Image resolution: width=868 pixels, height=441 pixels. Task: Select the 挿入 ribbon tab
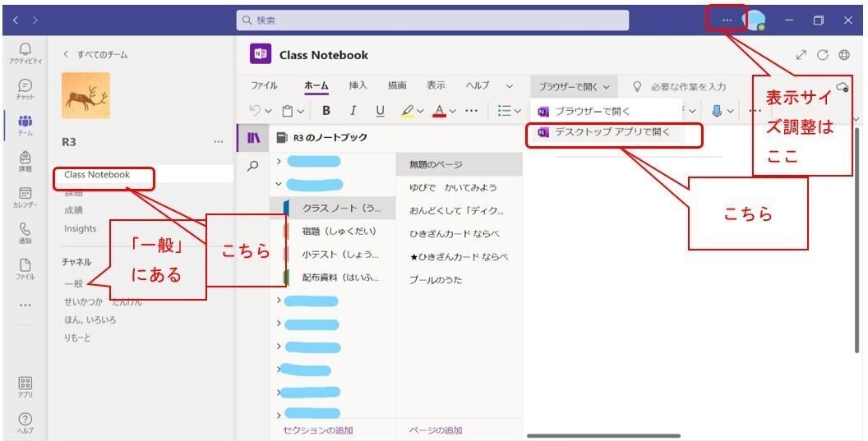358,85
